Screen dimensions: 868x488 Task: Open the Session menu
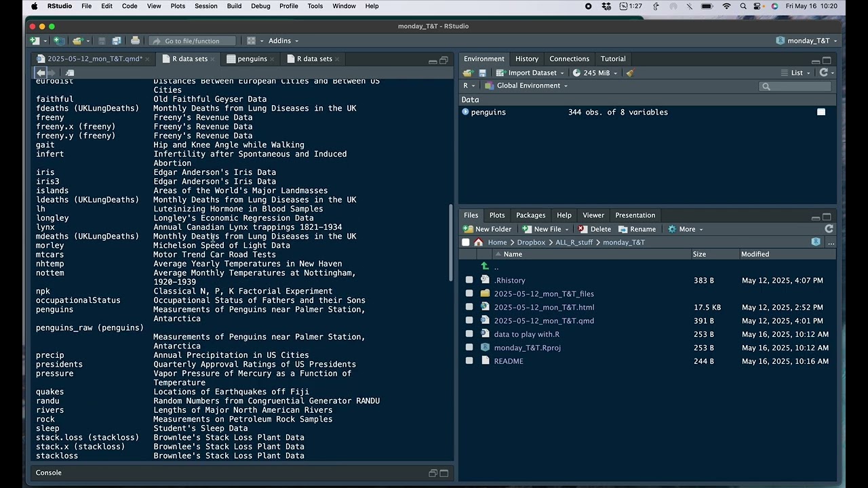206,6
